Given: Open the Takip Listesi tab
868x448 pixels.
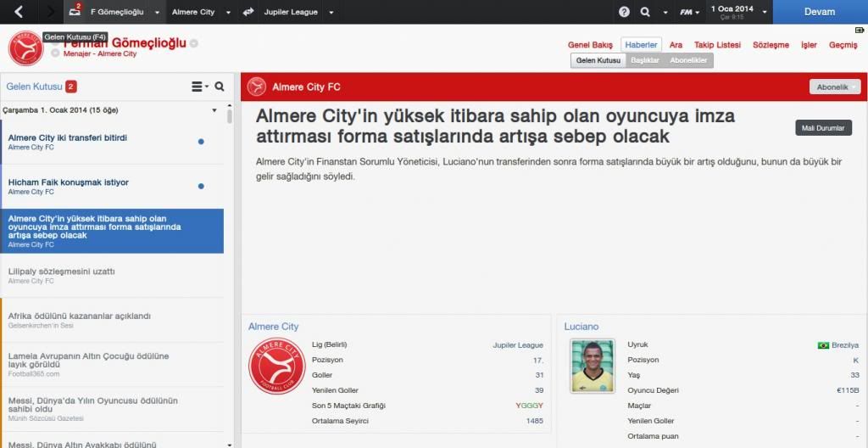Looking at the screenshot, I should 717,45.
